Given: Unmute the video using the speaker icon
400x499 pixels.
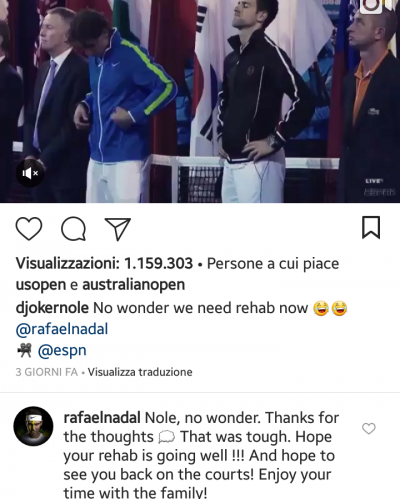Looking at the screenshot, I should coord(30,173).
